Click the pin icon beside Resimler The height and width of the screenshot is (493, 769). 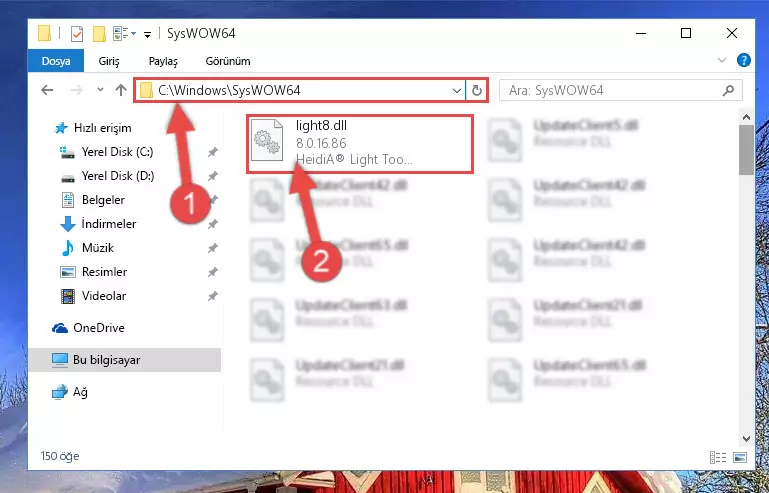[x=212, y=272]
